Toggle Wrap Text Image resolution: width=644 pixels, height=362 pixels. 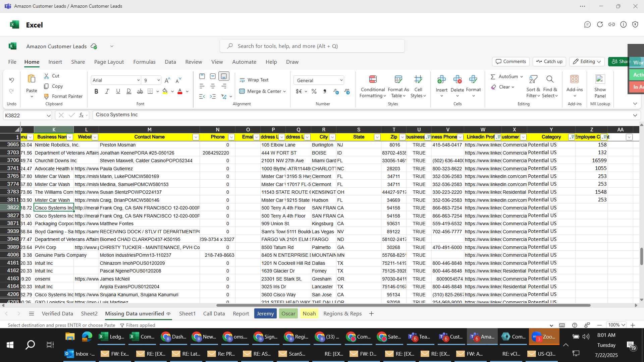(254, 80)
